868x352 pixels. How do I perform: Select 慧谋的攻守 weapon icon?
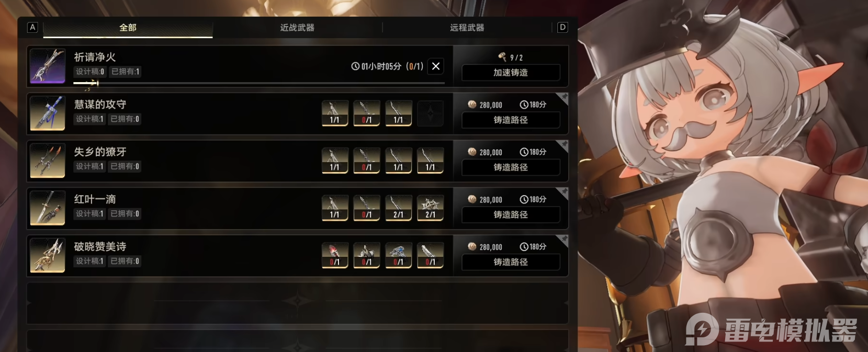(x=48, y=113)
